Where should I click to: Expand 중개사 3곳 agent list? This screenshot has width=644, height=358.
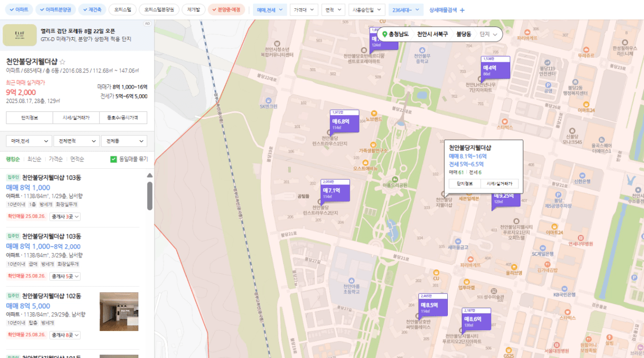[x=65, y=216]
